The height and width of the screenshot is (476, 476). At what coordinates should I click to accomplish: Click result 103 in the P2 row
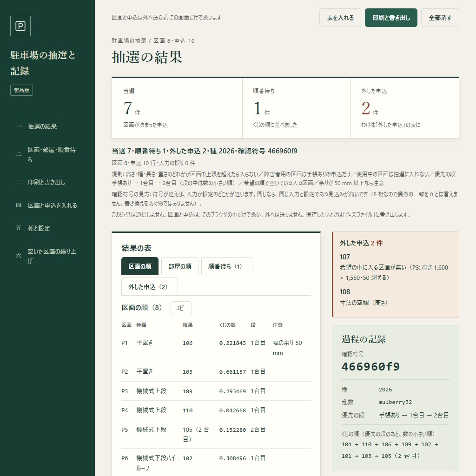coord(187,372)
